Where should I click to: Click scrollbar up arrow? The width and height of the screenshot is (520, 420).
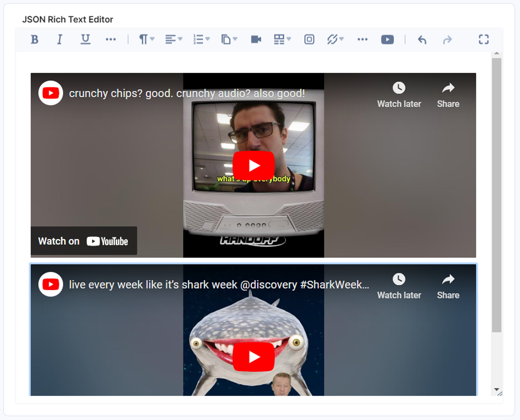tap(497, 53)
